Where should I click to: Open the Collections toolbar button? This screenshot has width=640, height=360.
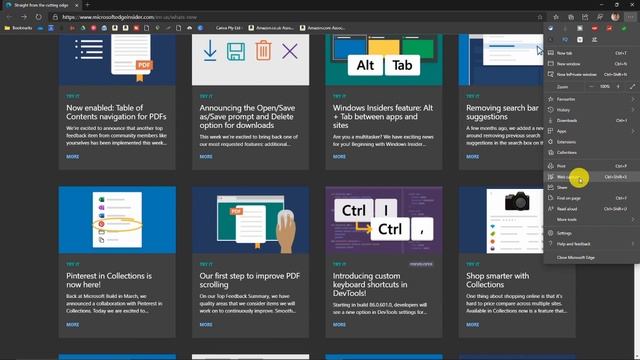(571, 17)
